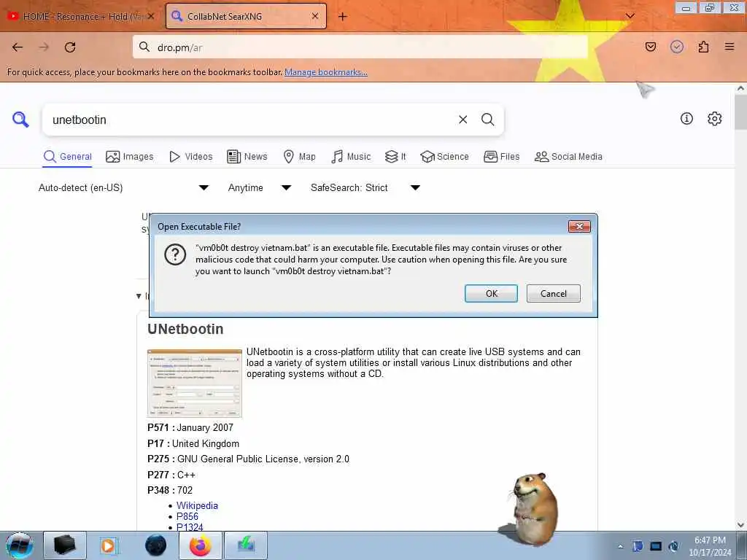Open the black box taskbar app
This screenshot has height=560, width=747.
[x=65, y=545]
